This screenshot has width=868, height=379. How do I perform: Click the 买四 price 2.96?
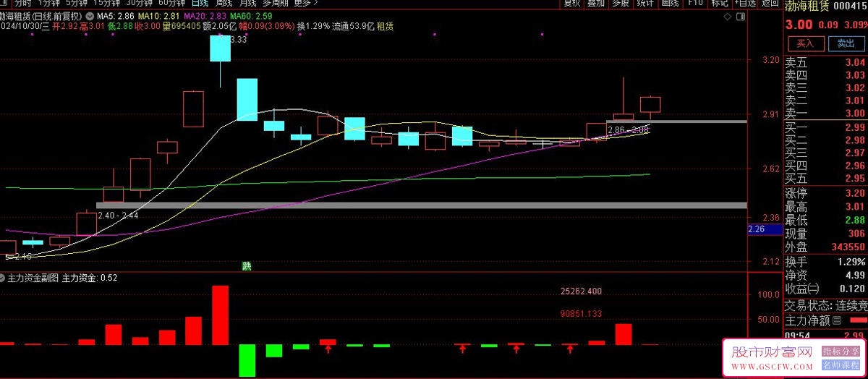pos(854,166)
